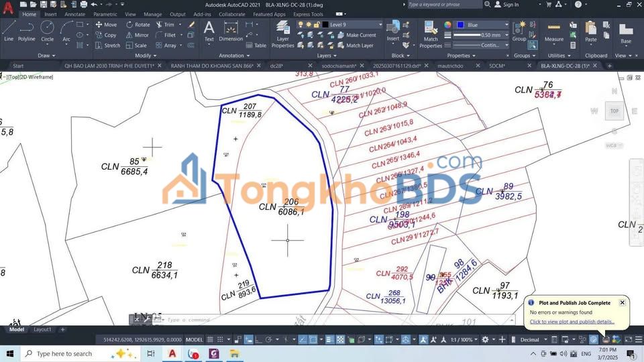
Task: Switch to Express Tools tab
Action: coord(308,14)
